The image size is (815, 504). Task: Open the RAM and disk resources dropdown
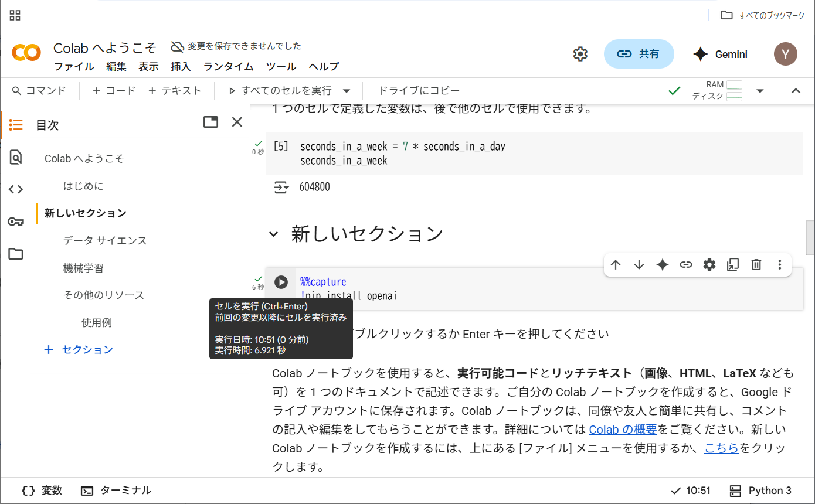tap(760, 91)
